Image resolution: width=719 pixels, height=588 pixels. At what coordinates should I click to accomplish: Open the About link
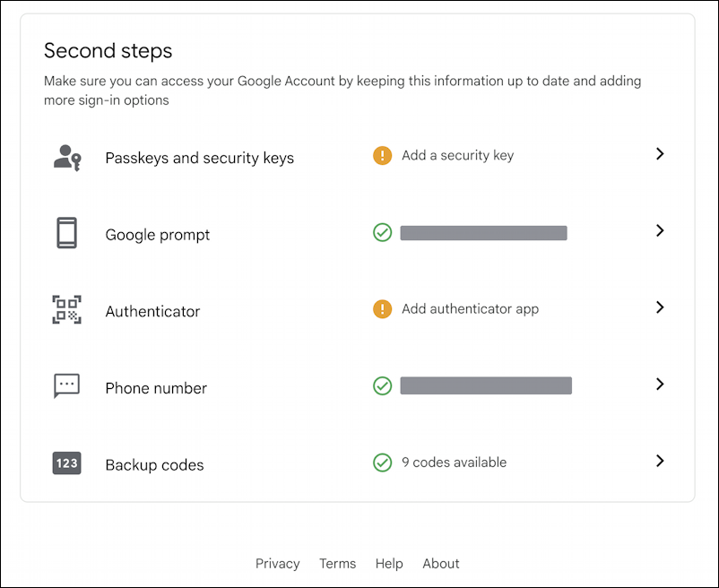tap(441, 564)
